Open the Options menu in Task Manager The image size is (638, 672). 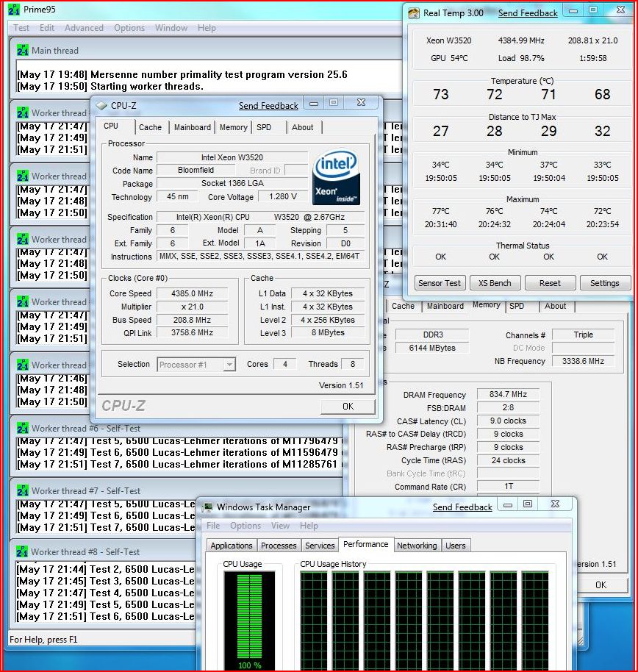pos(245,526)
